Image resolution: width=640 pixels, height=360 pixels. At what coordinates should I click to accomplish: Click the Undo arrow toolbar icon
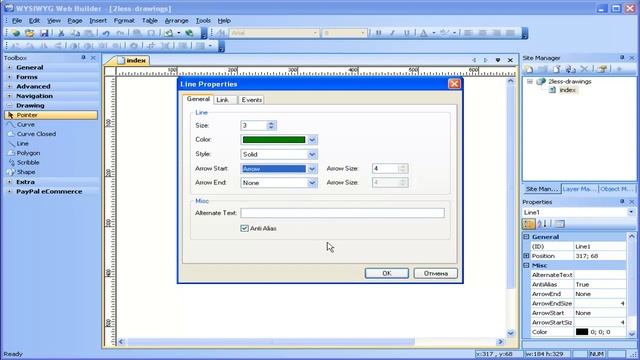(106, 33)
